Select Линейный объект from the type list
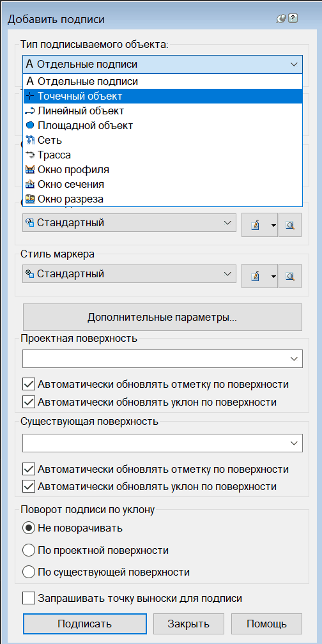 [x=163, y=111]
